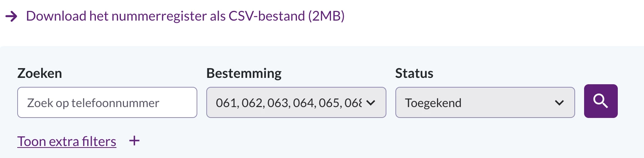Viewport: 644px width, 158px height.
Task: Select the 061, 062, 063 destination combo box
Action: (x=296, y=103)
